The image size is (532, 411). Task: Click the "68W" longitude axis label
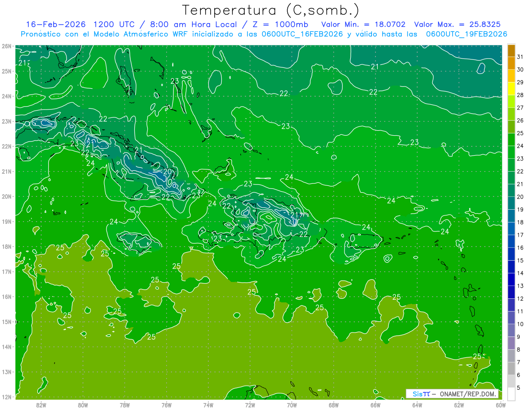point(334,405)
